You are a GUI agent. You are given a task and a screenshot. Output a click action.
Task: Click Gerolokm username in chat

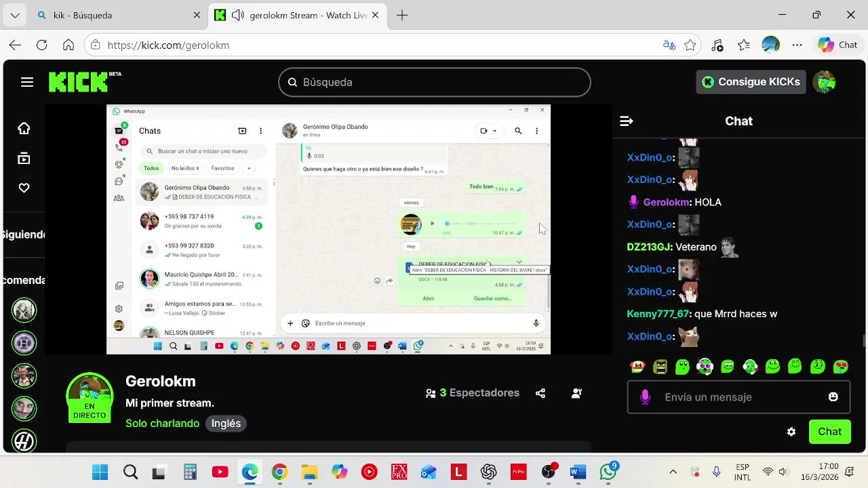(x=667, y=203)
